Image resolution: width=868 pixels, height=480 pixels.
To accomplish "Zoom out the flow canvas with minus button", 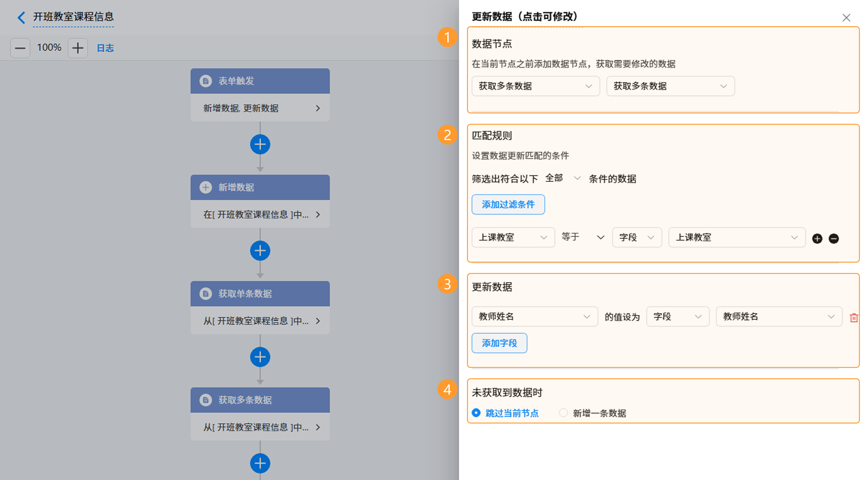I will coord(20,48).
